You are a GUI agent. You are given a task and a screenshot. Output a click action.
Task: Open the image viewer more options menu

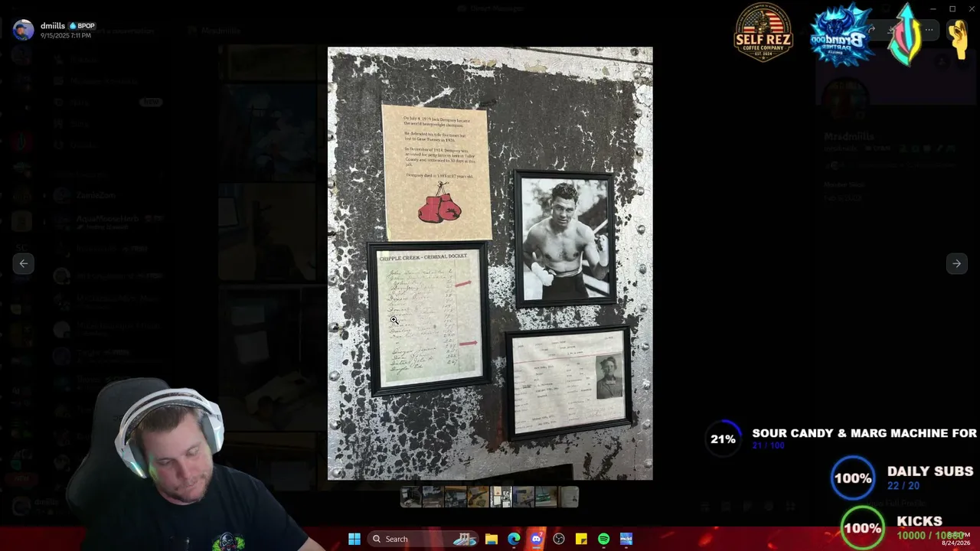click(929, 31)
